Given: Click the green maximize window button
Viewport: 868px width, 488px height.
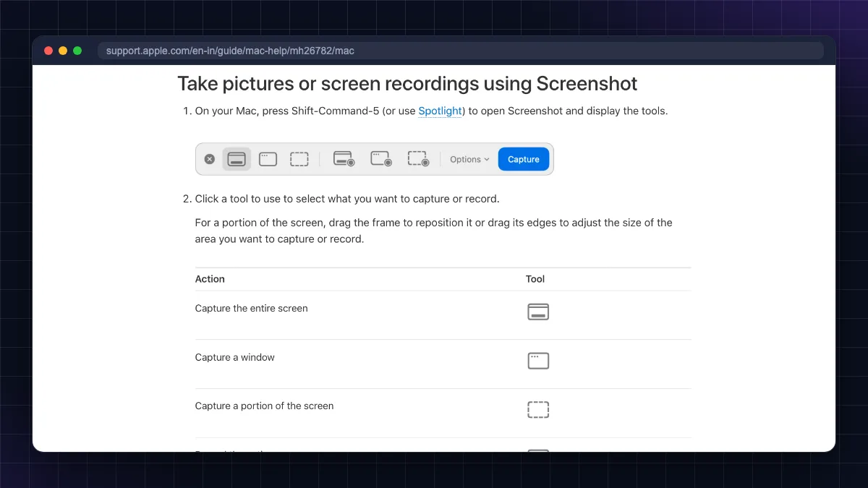Looking at the screenshot, I should point(77,51).
